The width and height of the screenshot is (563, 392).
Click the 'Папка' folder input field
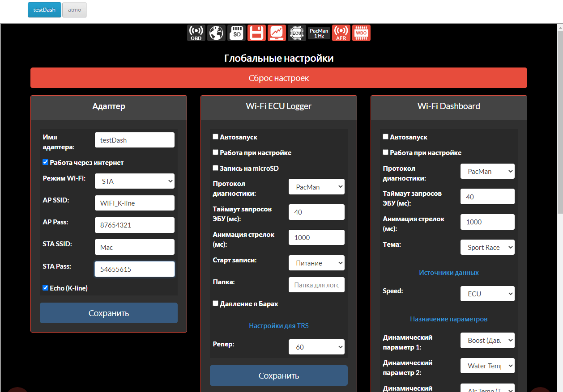(316, 285)
